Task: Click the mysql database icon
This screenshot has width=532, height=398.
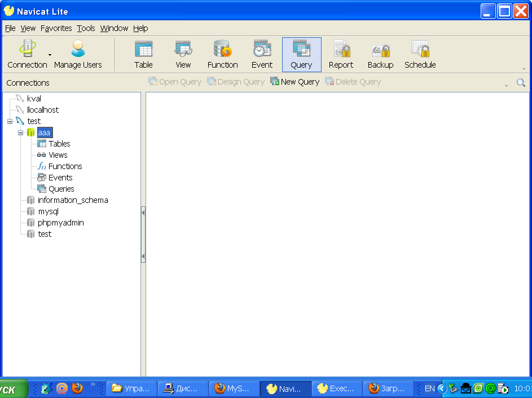Action: click(x=30, y=211)
